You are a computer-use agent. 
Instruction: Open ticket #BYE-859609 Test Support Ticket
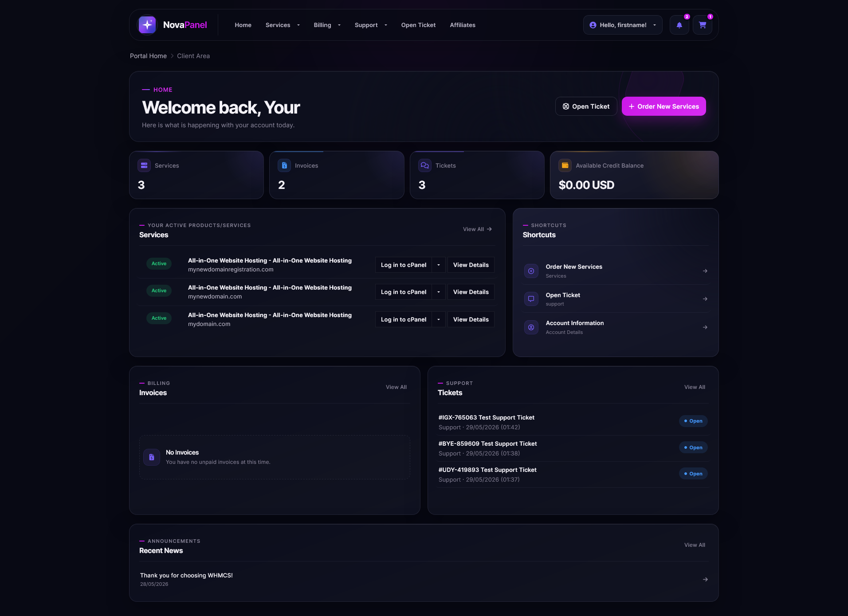tap(487, 443)
